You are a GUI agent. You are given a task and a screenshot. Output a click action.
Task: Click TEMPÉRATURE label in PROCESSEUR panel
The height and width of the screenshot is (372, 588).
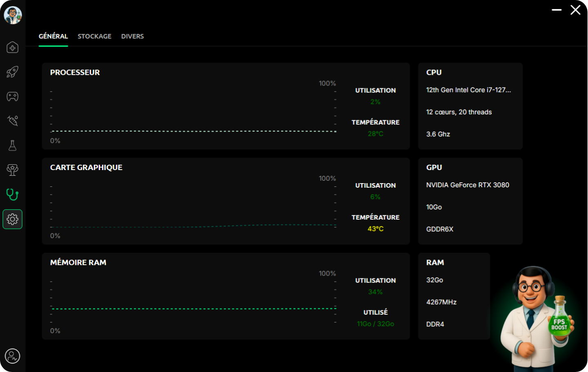point(375,122)
